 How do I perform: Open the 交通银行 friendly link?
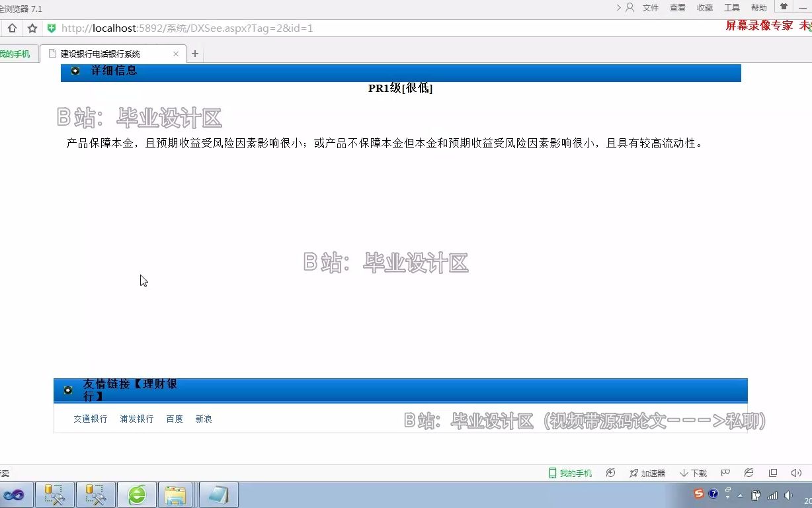91,419
